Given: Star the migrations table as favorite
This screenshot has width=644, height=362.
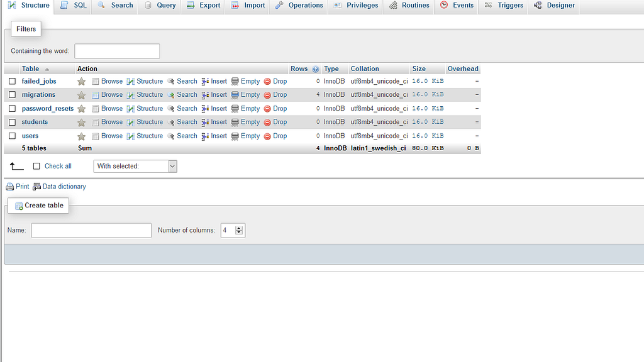Looking at the screenshot, I should click(x=81, y=96).
